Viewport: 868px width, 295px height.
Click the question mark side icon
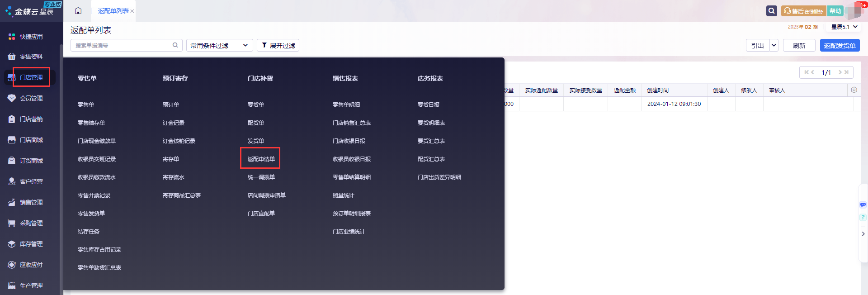(863, 218)
